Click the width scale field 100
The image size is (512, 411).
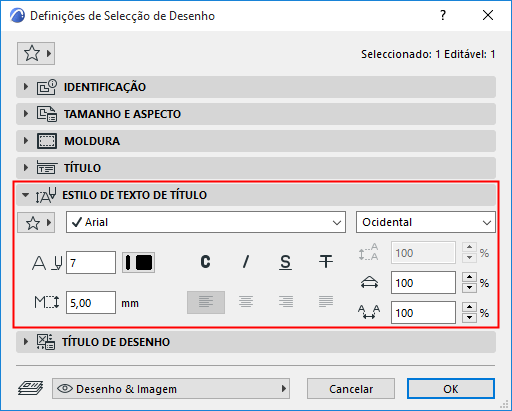[423, 283]
